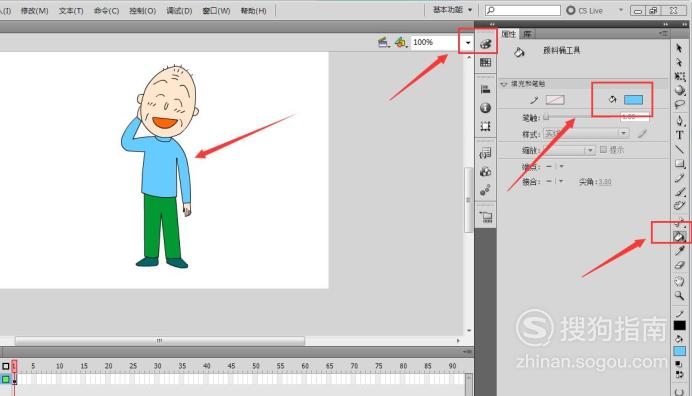Image resolution: width=692 pixels, height=396 pixels.
Task: Open the 命令(C) menu
Action: click(x=106, y=11)
